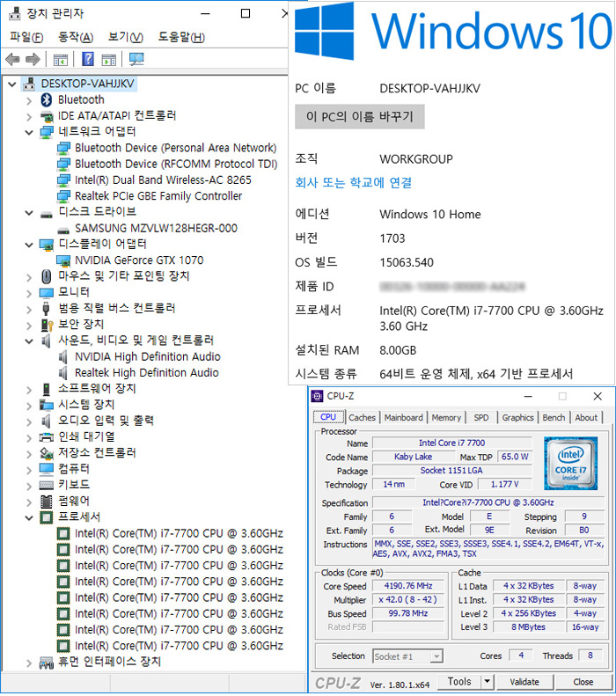Click the Tools button in CPU-Z
The height and width of the screenshot is (696, 616).
[x=459, y=681]
